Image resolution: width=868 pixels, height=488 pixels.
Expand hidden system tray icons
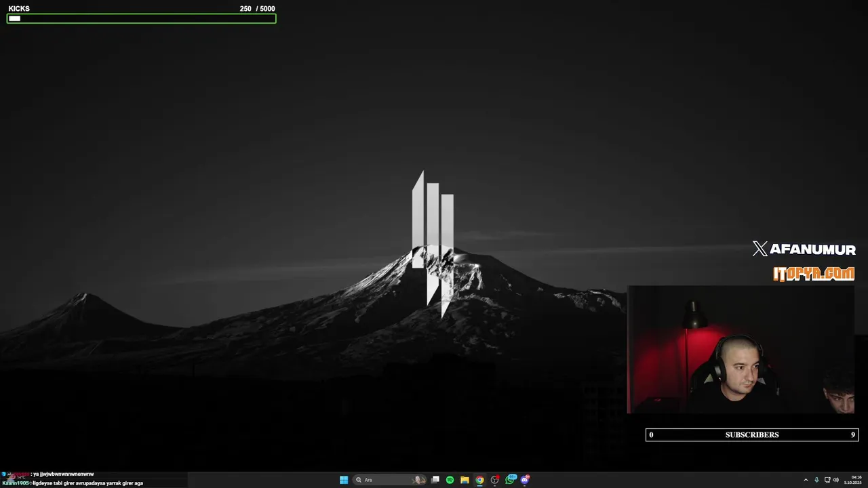[x=806, y=480]
